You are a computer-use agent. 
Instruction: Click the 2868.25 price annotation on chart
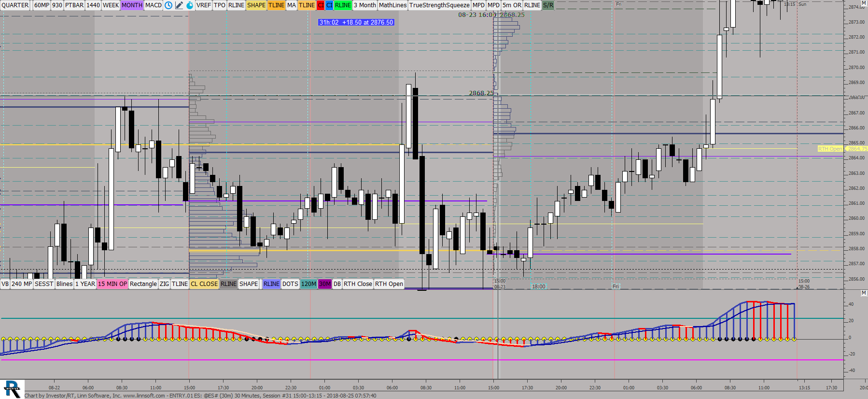481,93
